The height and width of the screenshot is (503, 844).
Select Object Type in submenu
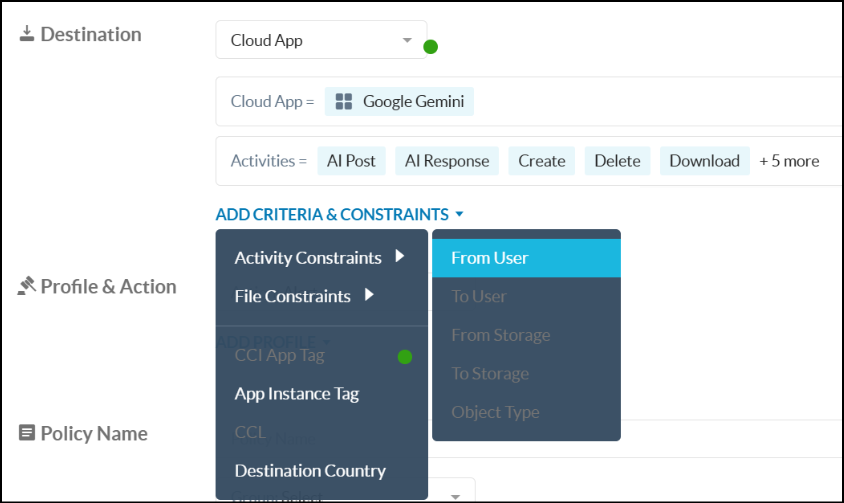pos(526,412)
